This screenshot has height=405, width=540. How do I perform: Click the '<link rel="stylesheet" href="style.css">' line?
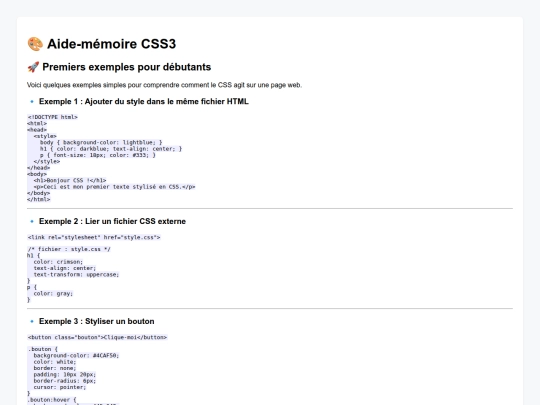[94, 237]
